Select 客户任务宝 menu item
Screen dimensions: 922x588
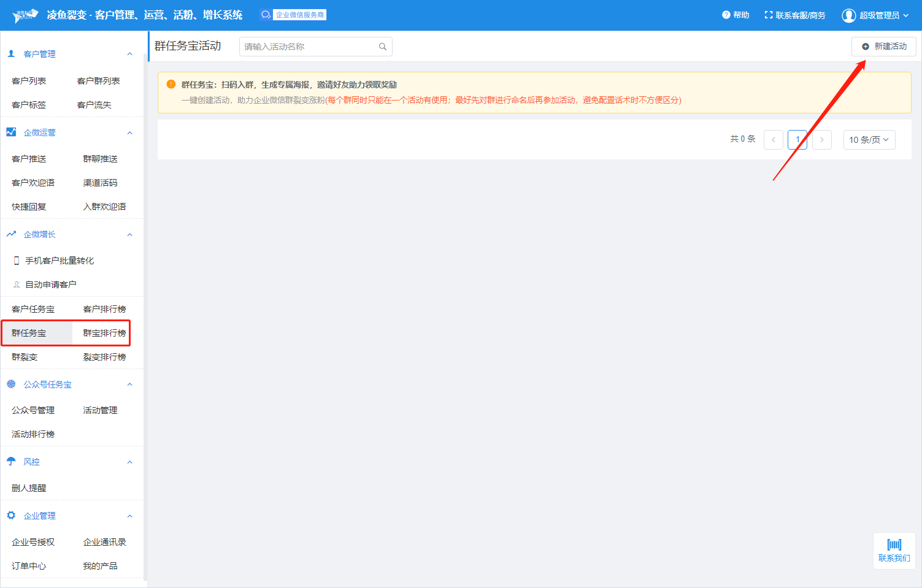pyautogui.click(x=33, y=309)
